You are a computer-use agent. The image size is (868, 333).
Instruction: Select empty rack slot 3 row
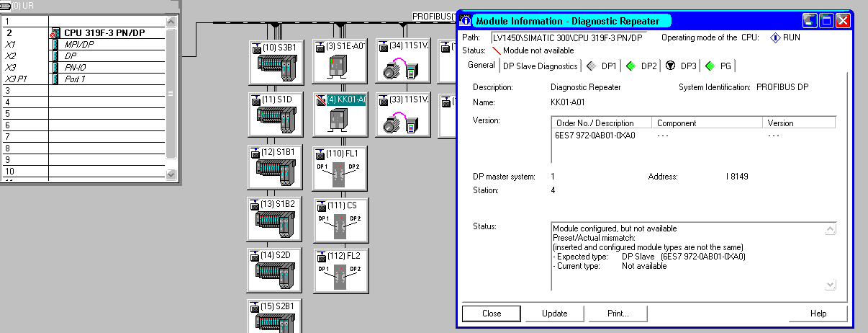(83, 90)
